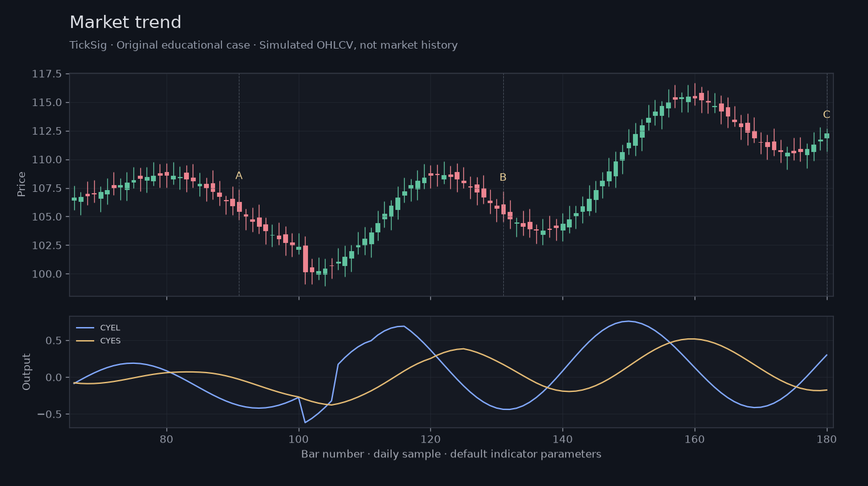The height and width of the screenshot is (486, 868).
Task: Click the 'Price' y-axis label
Action: coord(22,184)
